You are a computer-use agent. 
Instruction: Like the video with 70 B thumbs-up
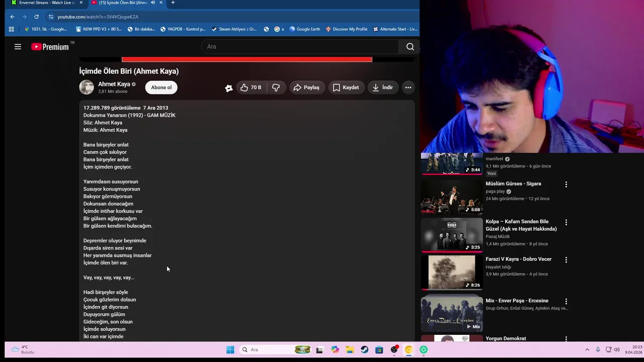point(251,87)
